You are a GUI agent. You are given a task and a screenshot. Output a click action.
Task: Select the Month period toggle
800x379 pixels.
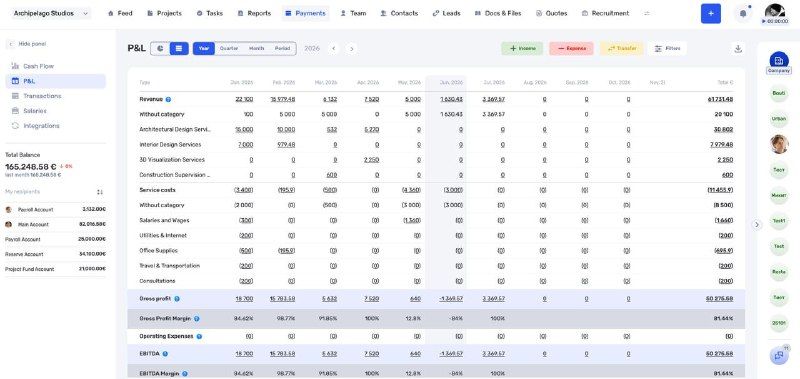tap(257, 48)
